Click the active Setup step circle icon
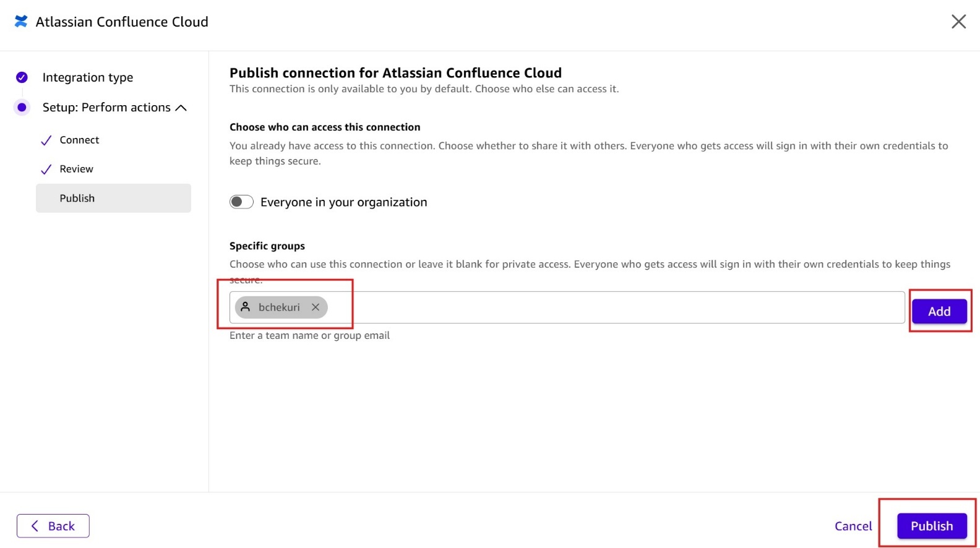This screenshot has height=548, width=980. point(22,108)
